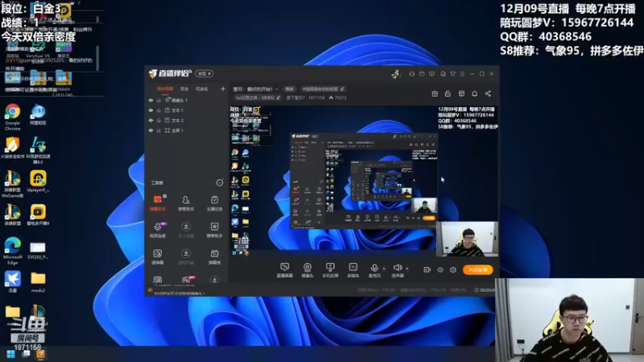Image resolution: width=644 pixels, height=362 pixels.
Task: Open the microphone-icon tool tagged with a purple badge
Action: pos(157,229)
